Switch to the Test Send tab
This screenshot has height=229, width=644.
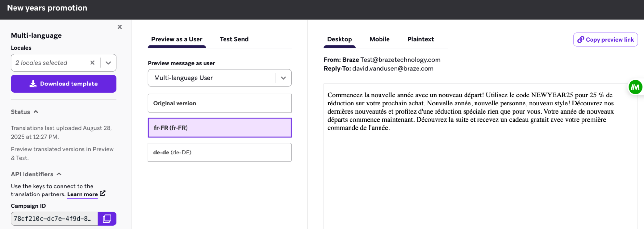tap(234, 39)
